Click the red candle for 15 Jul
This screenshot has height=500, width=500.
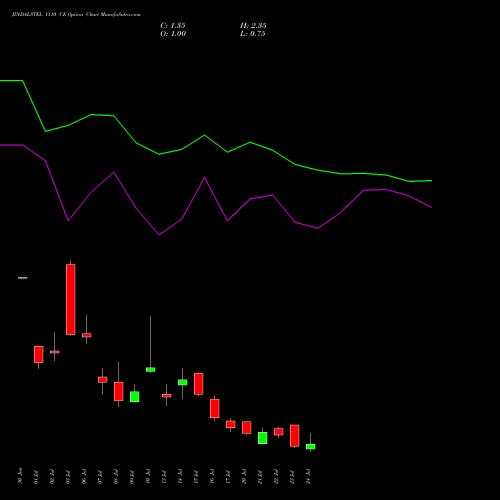(x=199, y=384)
